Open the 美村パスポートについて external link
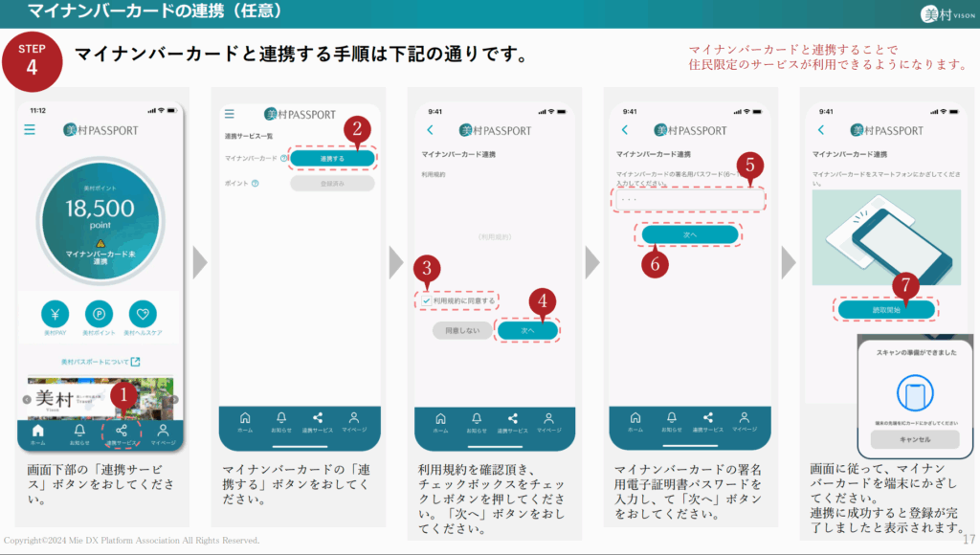 click(x=100, y=362)
